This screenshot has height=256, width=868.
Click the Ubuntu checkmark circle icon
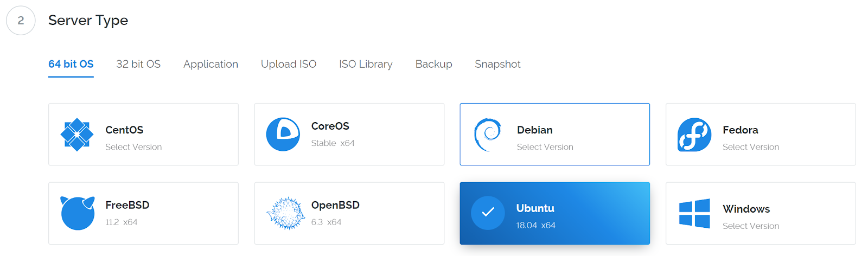tap(488, 213)
